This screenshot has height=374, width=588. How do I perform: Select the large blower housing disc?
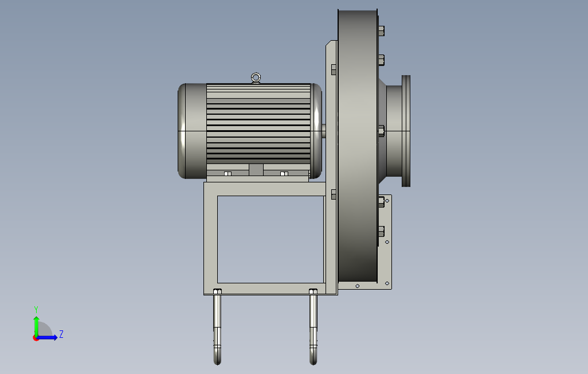click(358, 146)
